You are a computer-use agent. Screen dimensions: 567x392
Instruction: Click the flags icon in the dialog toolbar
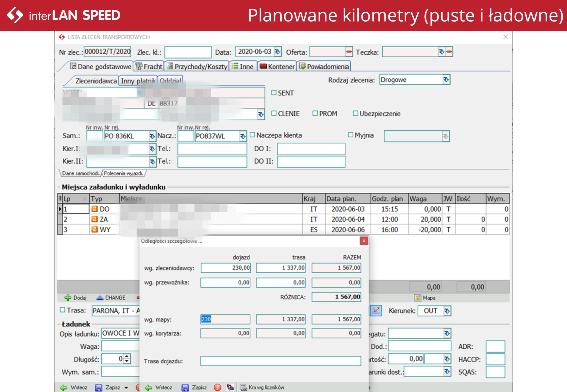230,387
